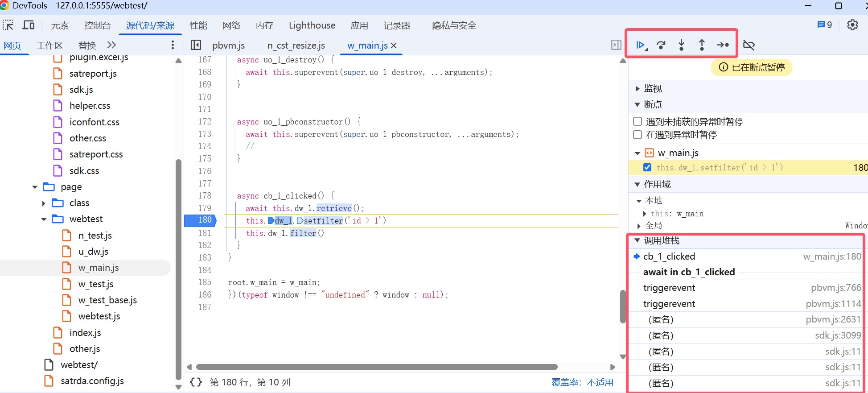The image size is (868, 393).
Task: Enable pause on caught exceptions checkbox
Action: click(x=638, y=135)
